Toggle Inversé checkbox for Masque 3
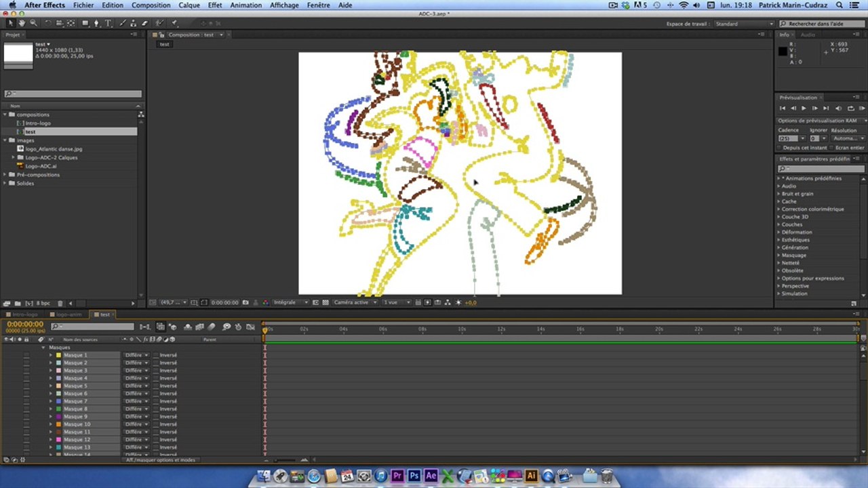 point(156,371)
